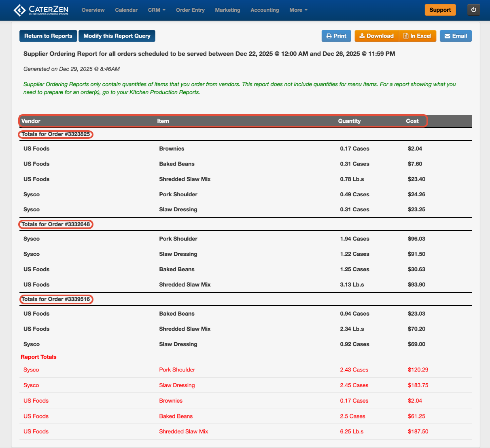The width and height of the screenshot is (490, 448).
Task: Click the red Report Totals heading
Action: [38, 357]
